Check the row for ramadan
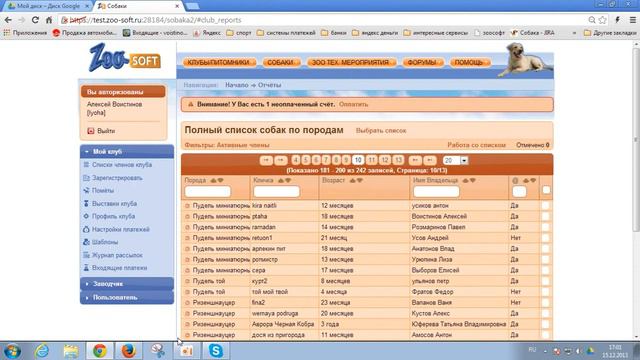Screen dimensions: 640x360 (546, 227)
